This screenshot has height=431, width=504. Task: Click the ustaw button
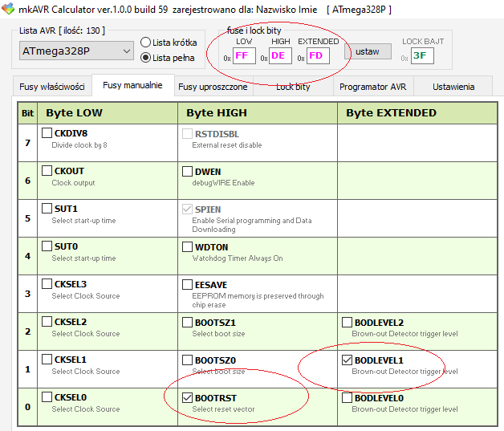368,51
